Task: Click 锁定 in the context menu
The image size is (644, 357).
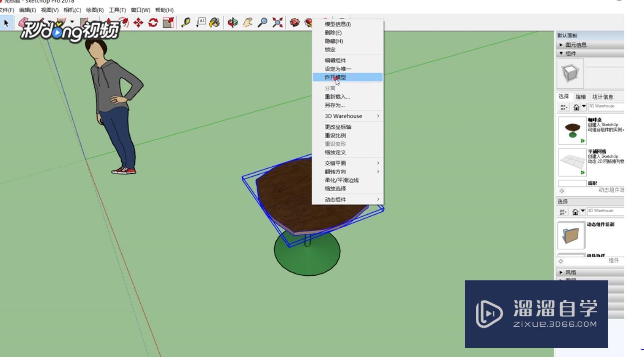Action: [347, 50]
